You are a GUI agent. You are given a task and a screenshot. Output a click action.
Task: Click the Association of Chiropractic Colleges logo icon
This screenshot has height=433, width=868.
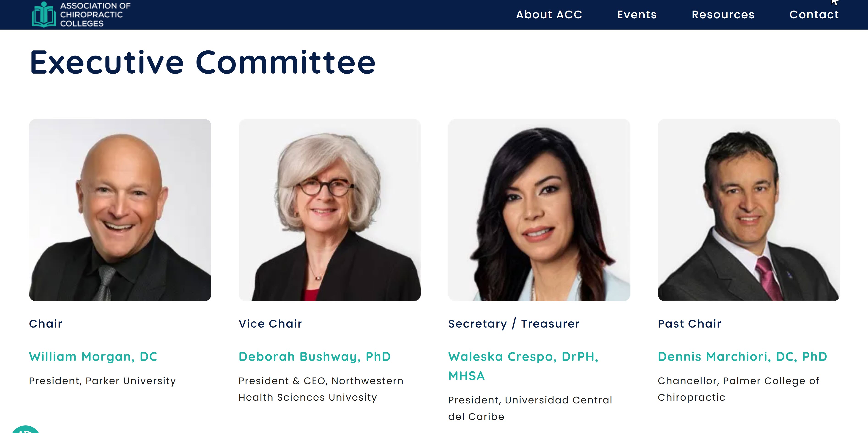click(x=44, y=15)
